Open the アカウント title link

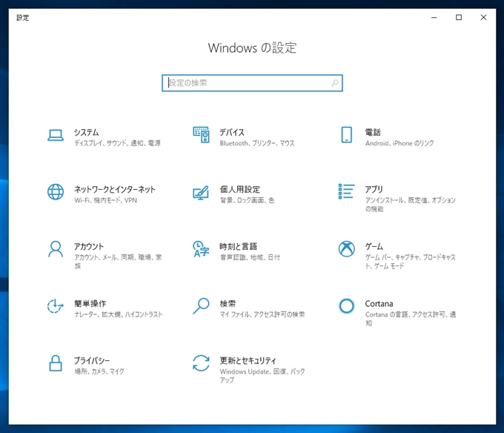point(89,247)
